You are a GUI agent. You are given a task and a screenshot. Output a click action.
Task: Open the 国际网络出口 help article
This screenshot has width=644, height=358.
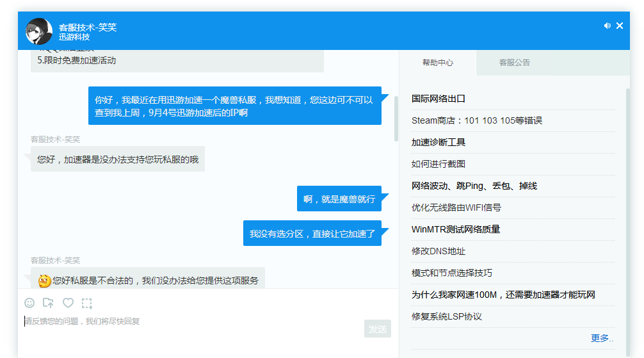[x=439, y=99]
